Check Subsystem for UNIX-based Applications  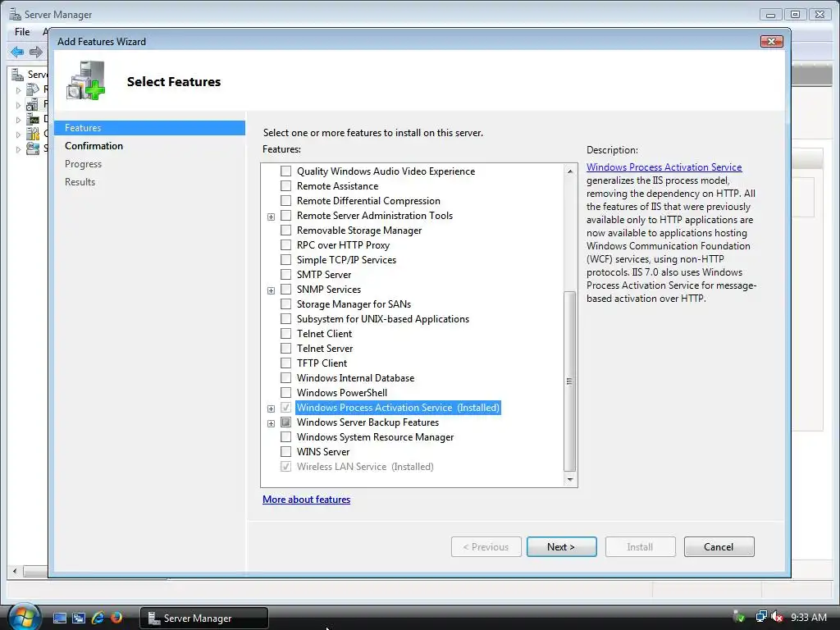(286, 319)
